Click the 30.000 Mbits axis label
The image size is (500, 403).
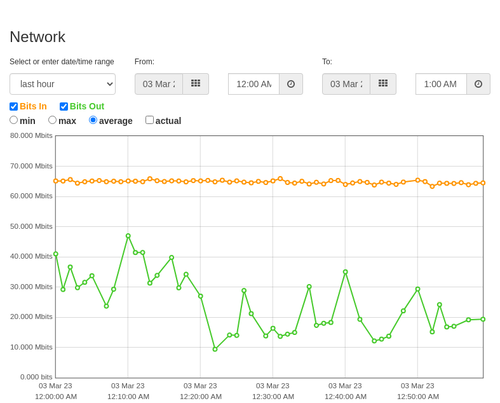pyautogui.click(x=31, y=287)
